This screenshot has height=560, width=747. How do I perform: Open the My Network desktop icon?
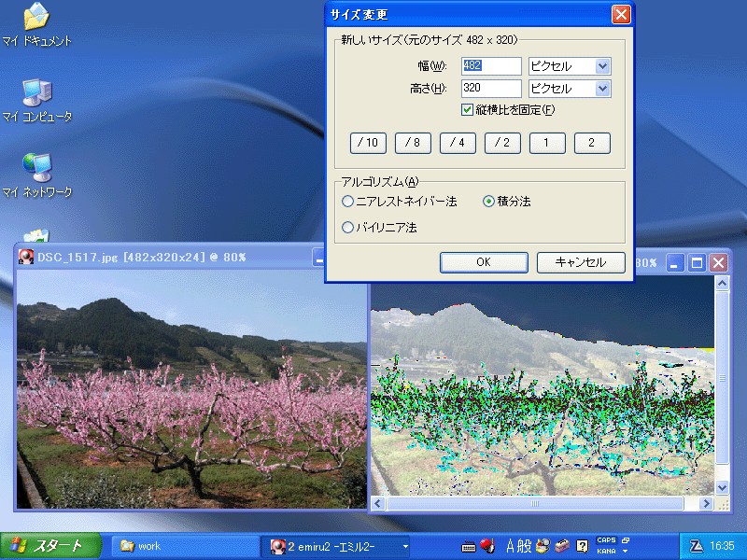36,175
